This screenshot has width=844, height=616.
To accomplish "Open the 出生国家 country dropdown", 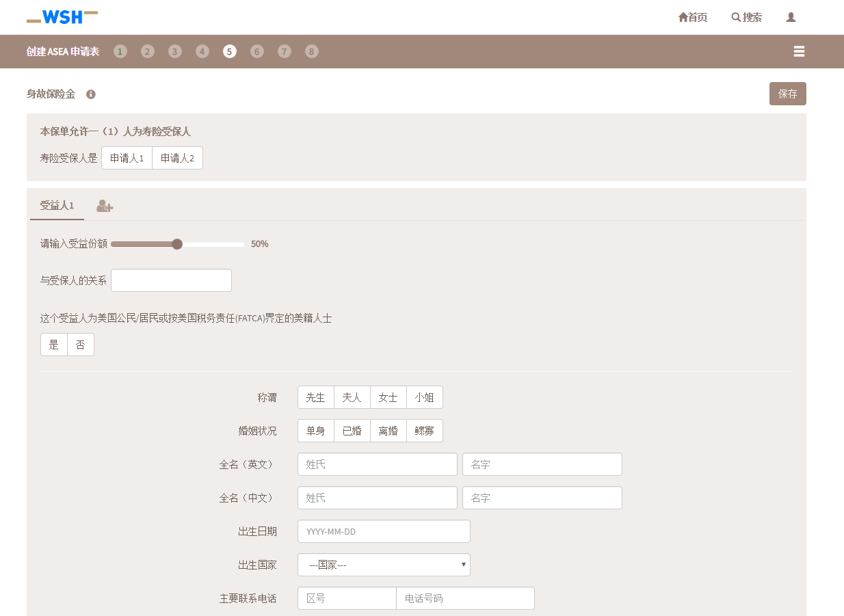I will (x=384, y=565).
